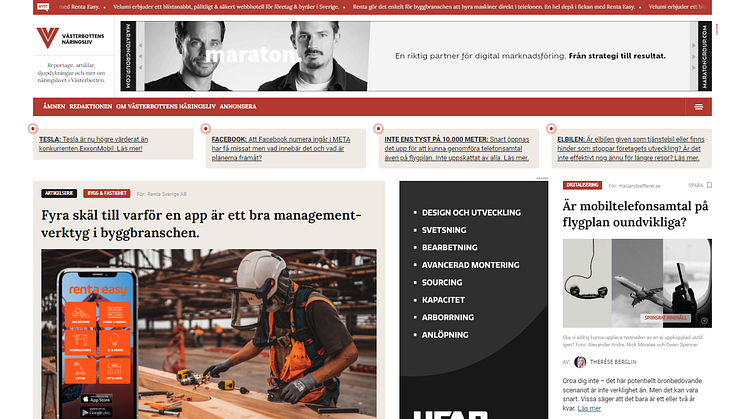This screenshot has width=746, height=419.
Task: Click the scrolling news ticker bar
Action: [x=373, y=7]
